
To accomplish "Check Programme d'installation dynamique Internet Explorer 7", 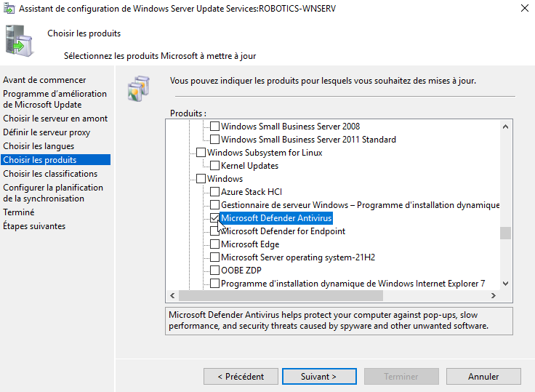I will click(x=214, y=284).
